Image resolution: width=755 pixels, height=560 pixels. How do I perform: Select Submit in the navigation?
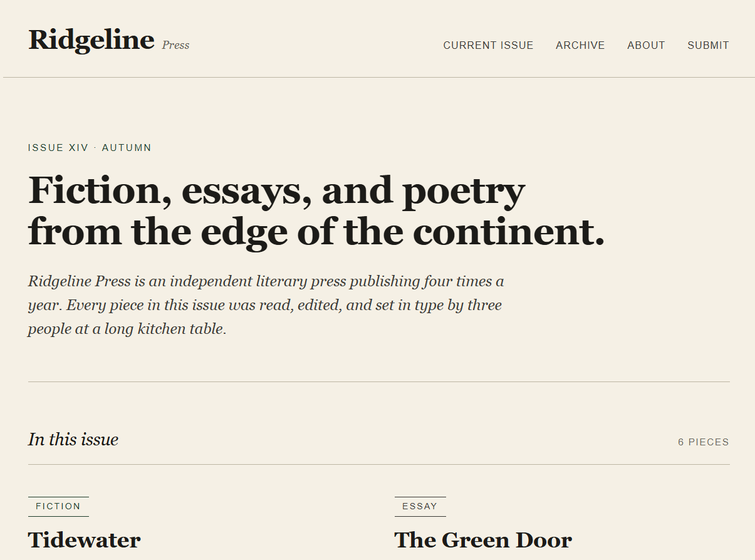click(708, 45)
